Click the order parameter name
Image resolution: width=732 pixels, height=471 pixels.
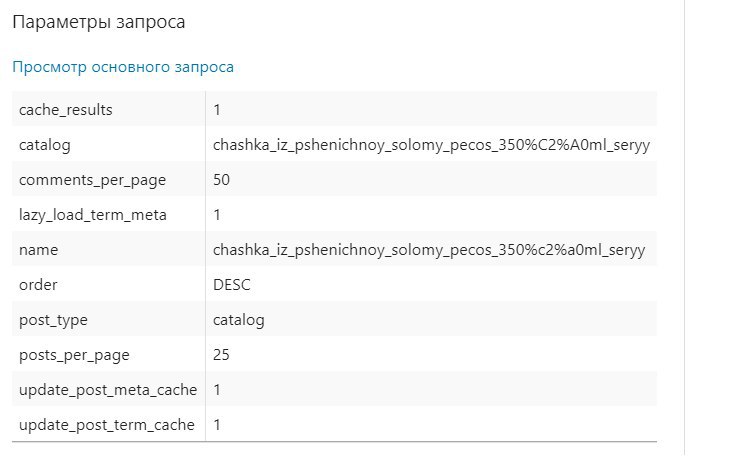pyautogui.click(x=38, y=285)
